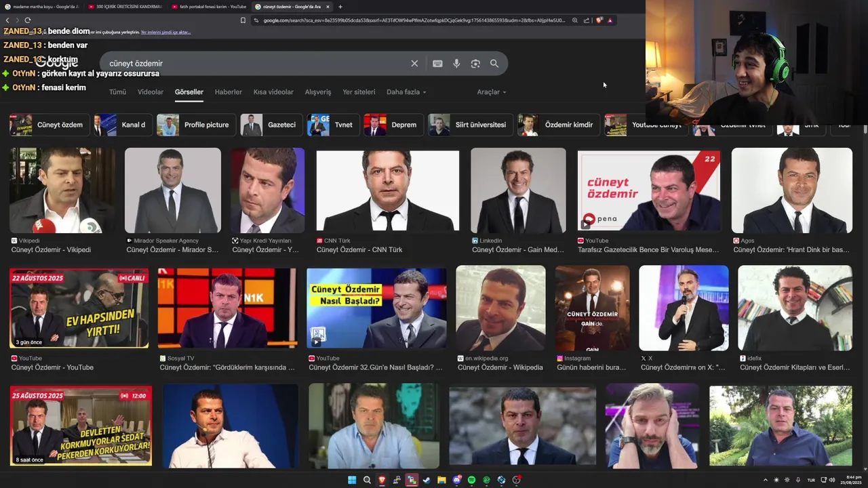Screen dimensions: 868x488
Task: Open the CNN Türk image thumbnail
Action: click(387, 190)
